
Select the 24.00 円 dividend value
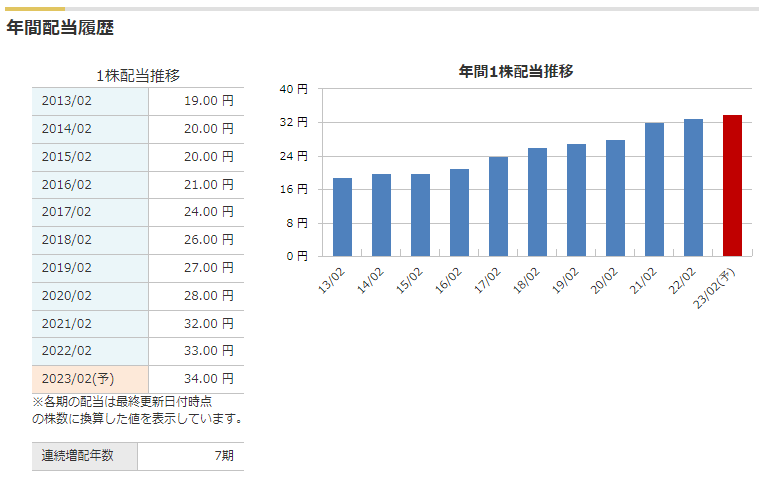[209, 212]
